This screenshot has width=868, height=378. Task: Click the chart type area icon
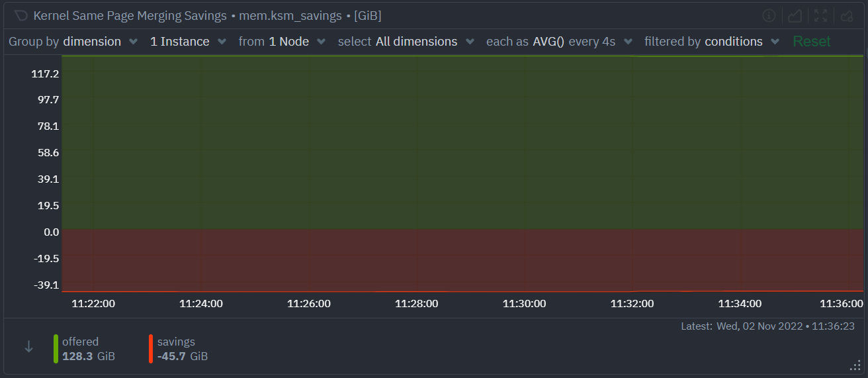[795, 15]
